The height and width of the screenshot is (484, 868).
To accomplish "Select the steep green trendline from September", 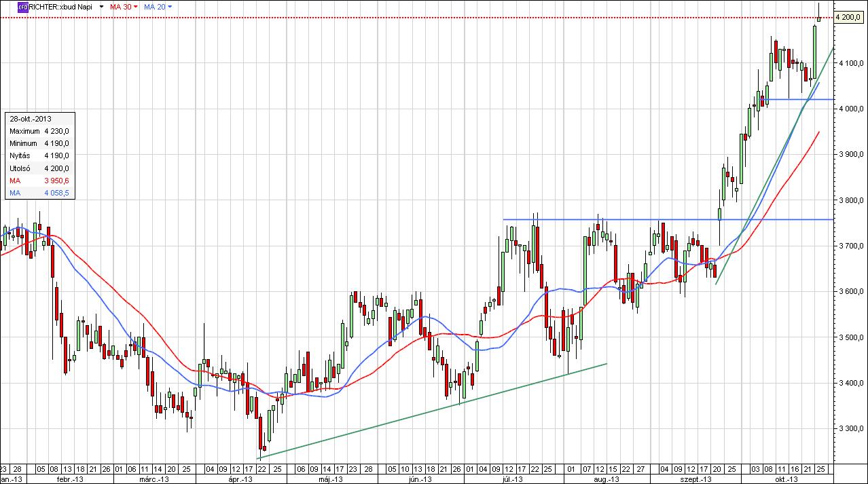I will coord(774,166).
